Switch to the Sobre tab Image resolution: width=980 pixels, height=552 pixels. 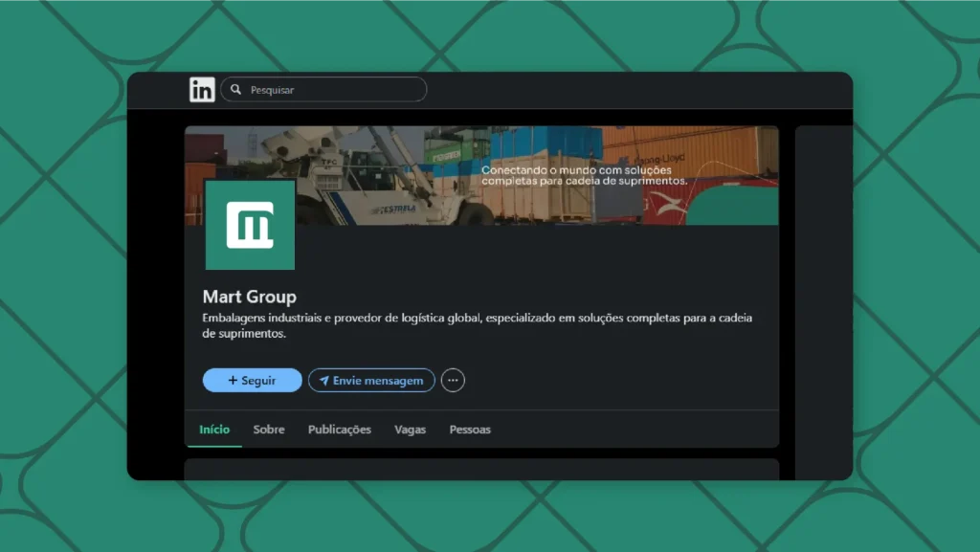click(x=269, y=430)
